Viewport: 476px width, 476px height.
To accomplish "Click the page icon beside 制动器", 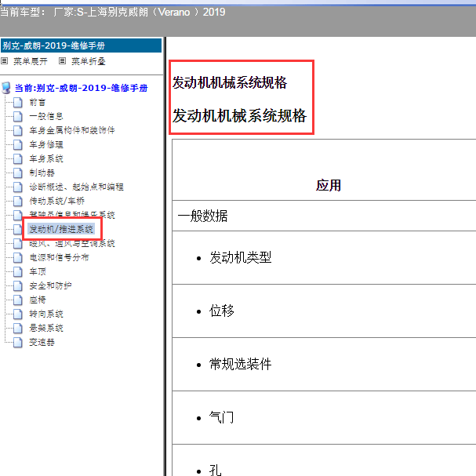I will click(17, 173).
